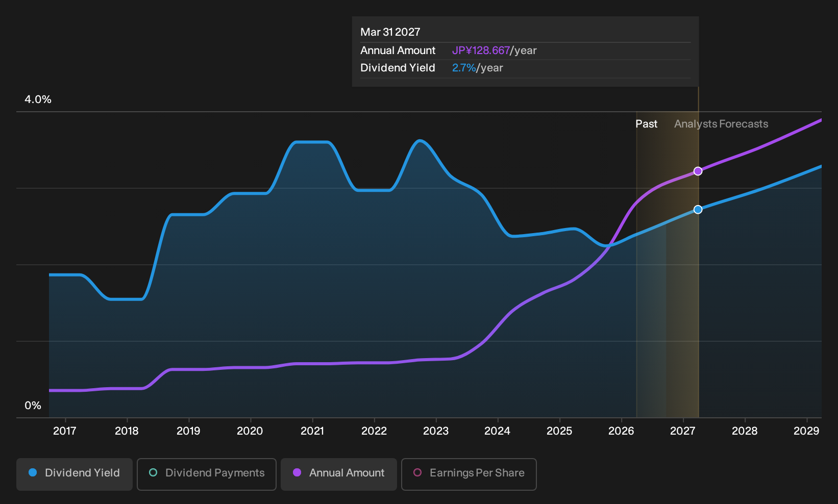Screen dimensions: 838x504
Task: Click the JP¥128.667/year tooltip value
Action: [495, 51]
